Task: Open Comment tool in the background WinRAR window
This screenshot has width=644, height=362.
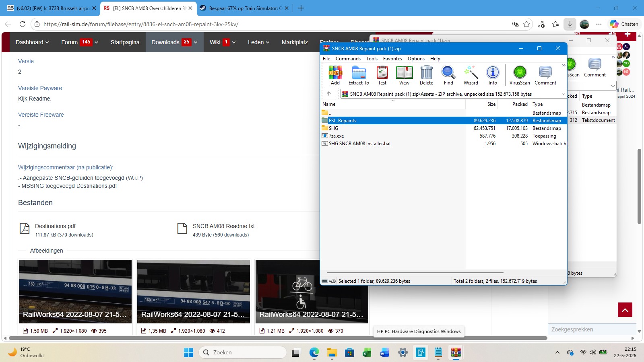Action: (595, 67)
